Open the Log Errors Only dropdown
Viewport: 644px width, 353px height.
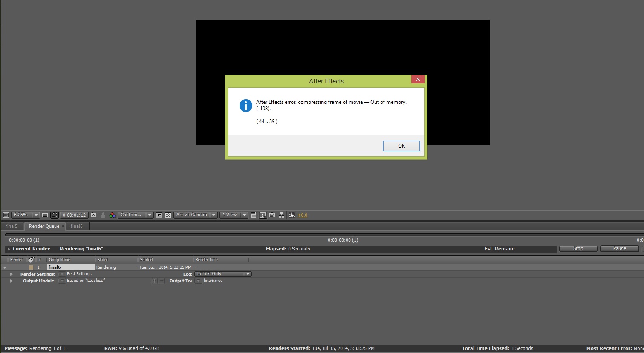[223, 274]
